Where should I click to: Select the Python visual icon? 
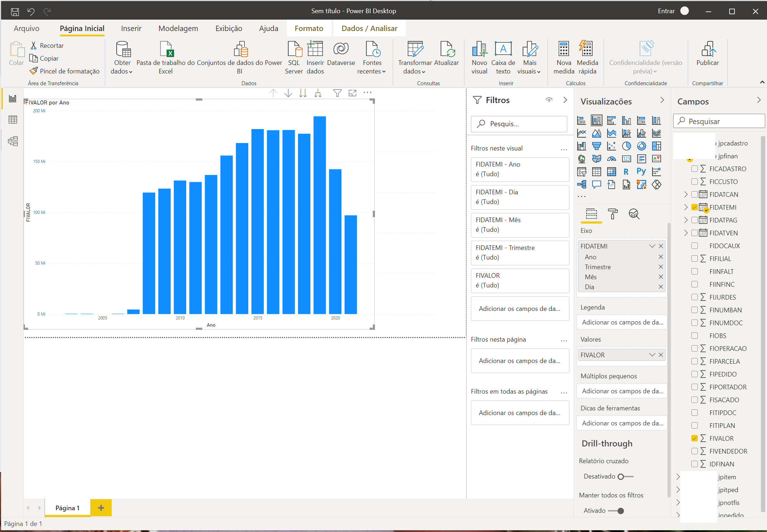pyautogui.click(x=641, y=172)
